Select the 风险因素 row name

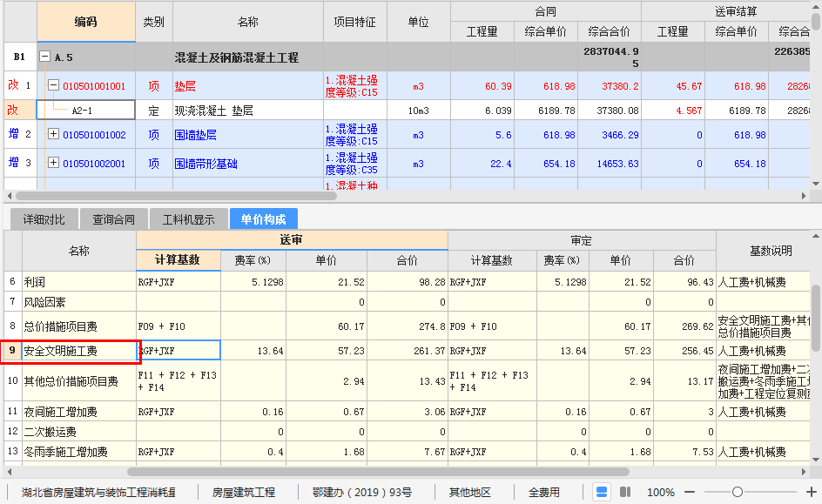[x=45, y=302]
